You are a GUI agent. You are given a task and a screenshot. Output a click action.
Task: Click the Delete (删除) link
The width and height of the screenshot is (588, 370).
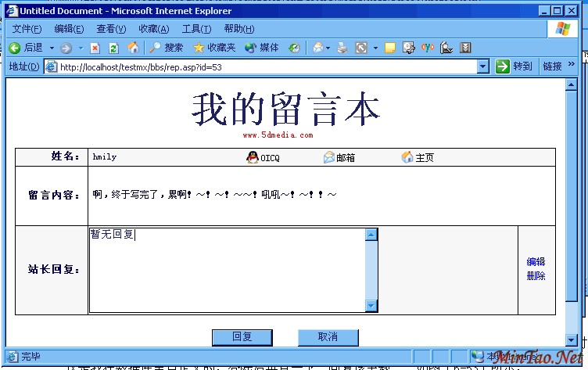(x=536, y=276)
